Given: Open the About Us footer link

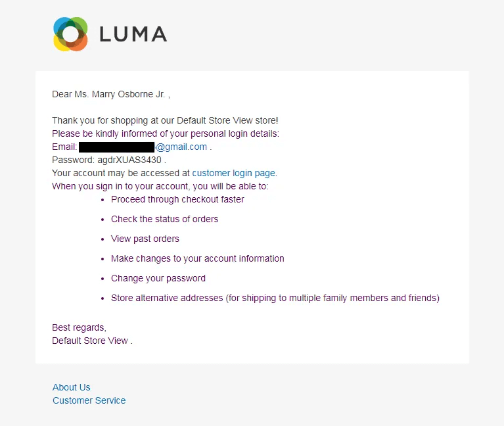Looking at the screenshot, I should (x=72, y=387).
